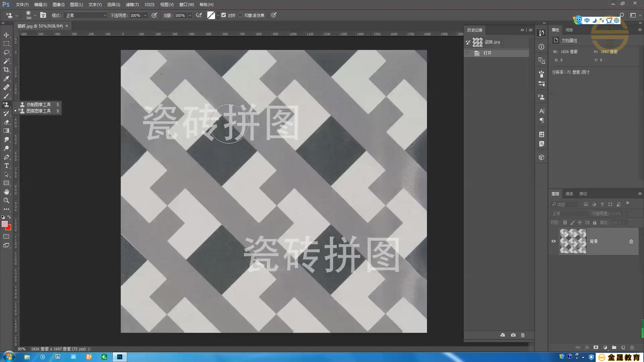Select the Hand tool
Screen dimensions: 644x362
6,192
